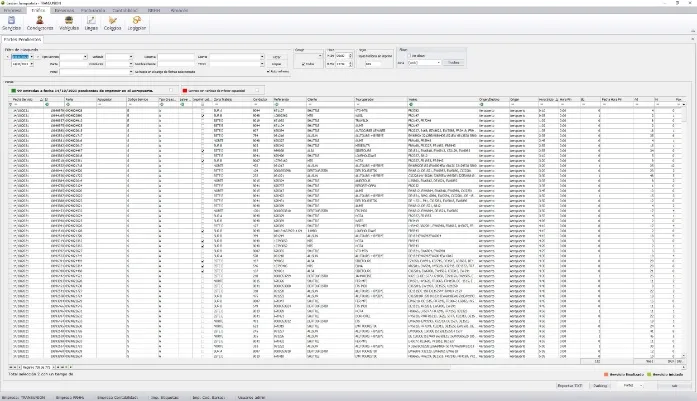Sort by the Viajeros column header

[442, 99]
